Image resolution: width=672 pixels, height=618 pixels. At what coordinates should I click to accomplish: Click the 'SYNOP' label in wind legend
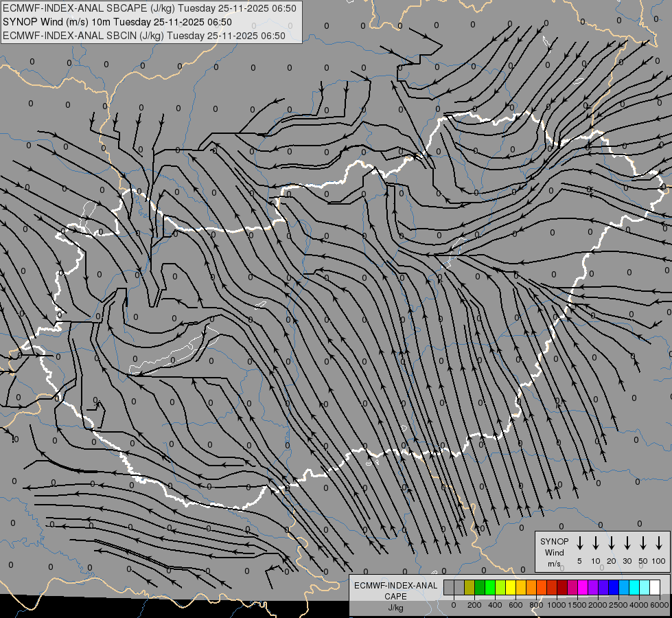(554, 542)
